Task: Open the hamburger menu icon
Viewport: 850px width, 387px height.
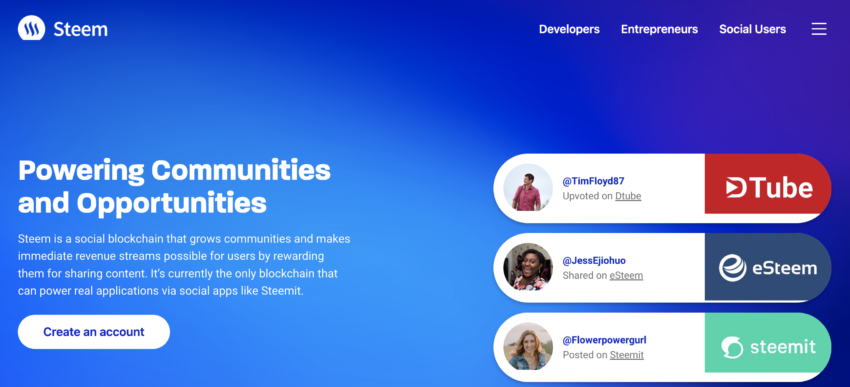Action: point(819,29)
